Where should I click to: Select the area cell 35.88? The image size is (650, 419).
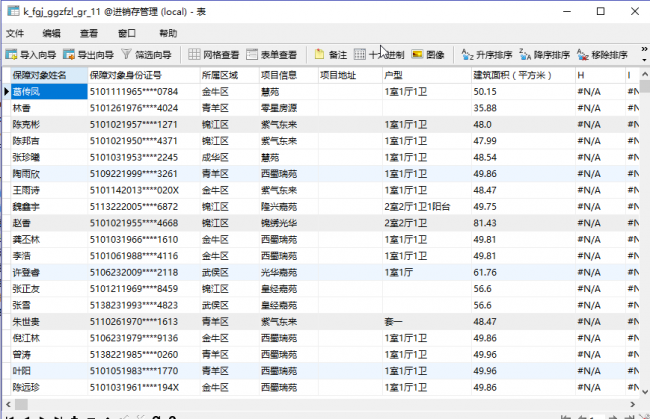[x=523, y=108]
